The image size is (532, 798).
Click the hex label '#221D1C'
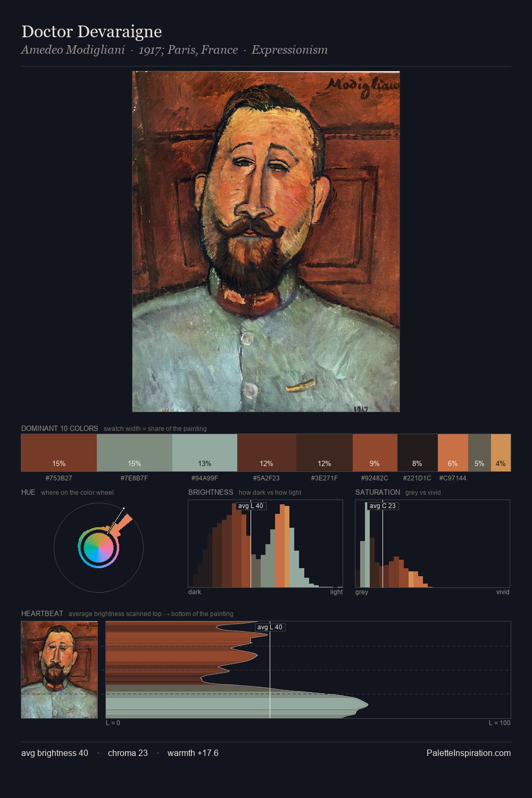[x=417, y=478]
